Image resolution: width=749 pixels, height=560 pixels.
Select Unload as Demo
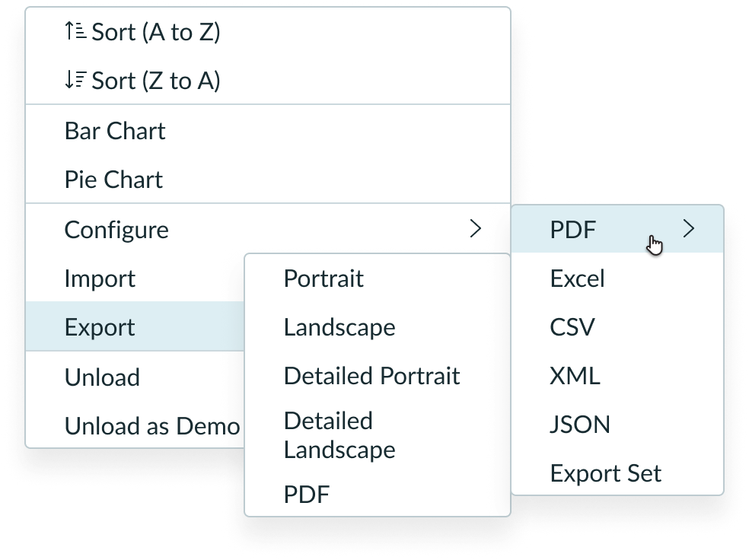point(151,426)
